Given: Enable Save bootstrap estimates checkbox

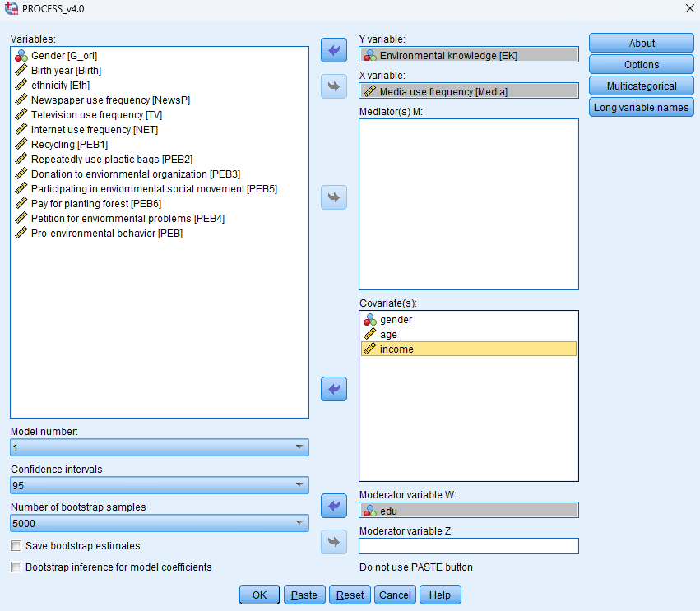Looking at the screenshot, I should pyautogui.click(x=16, y=546).
